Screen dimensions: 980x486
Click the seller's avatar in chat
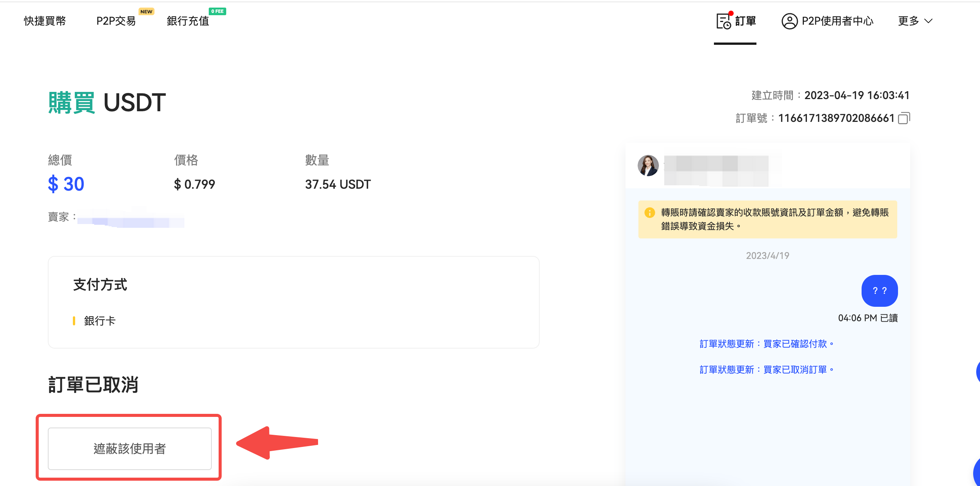tap(648, 166)
